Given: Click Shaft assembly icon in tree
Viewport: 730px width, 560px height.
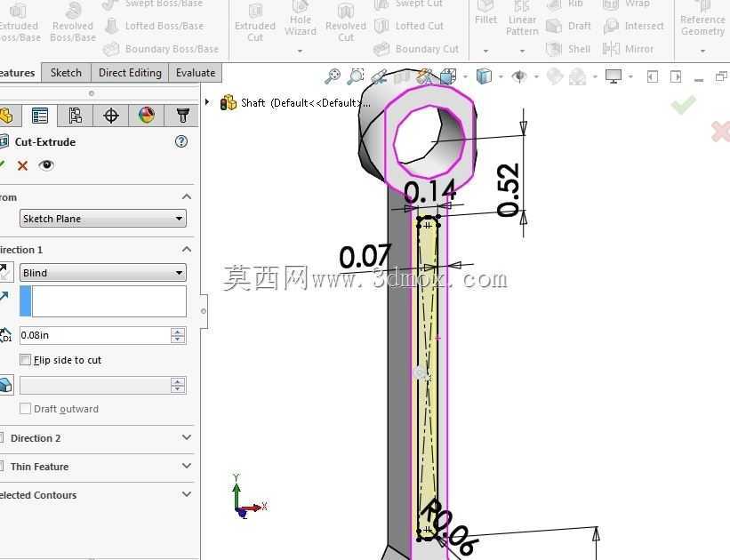Looking at the screenshot, I should [x=229, y=103].
